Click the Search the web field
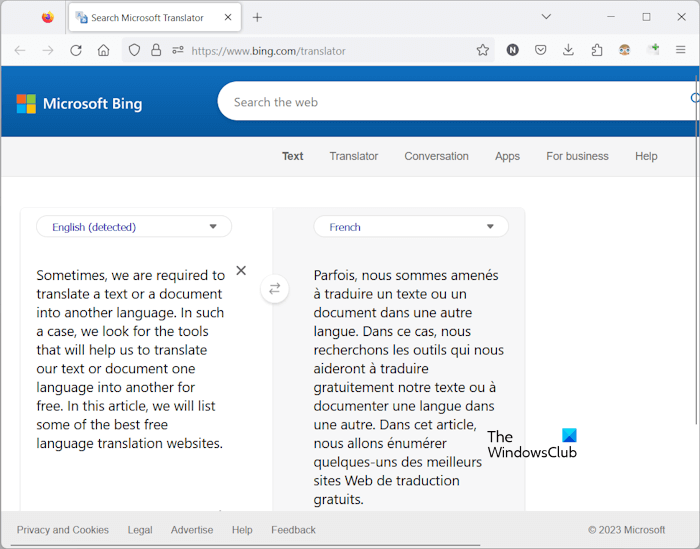Image resolution: width=700 pixels, height=549 pixels. click(450, 102)
